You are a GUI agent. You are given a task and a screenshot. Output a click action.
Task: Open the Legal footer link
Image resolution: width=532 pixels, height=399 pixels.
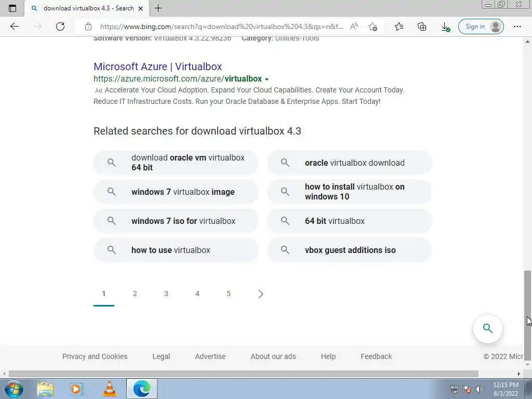tap(161, 356)
